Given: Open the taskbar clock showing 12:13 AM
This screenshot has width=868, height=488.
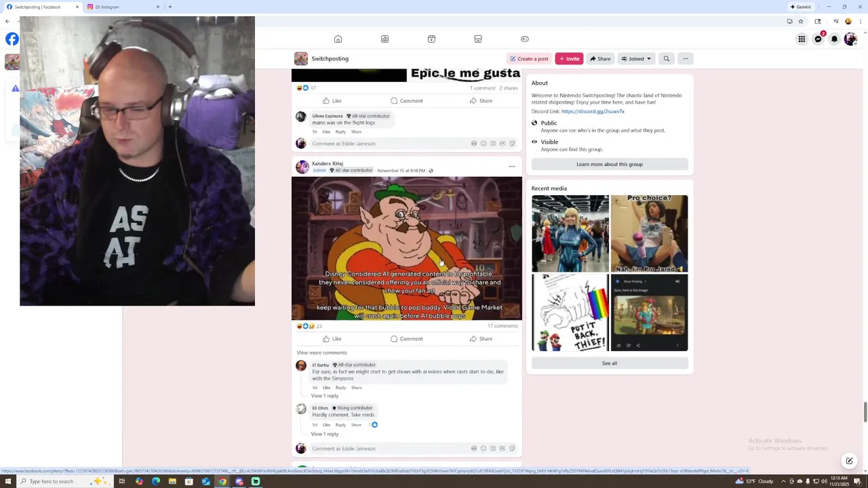Looking at the screenshot, I should point(840,481).
